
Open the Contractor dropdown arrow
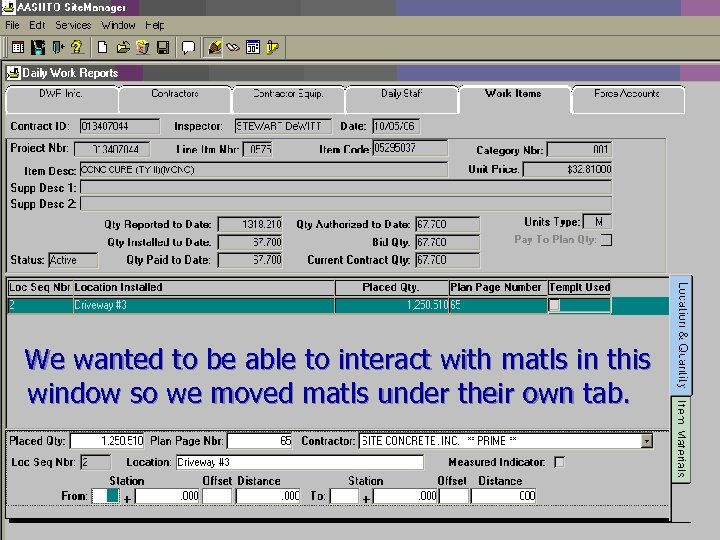pyautogui.click(x=647, y=441)
